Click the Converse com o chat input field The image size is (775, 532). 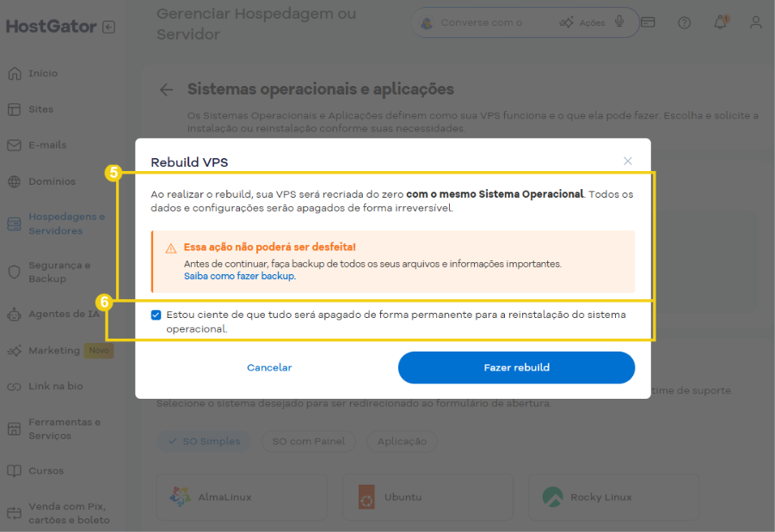point(482,22)
